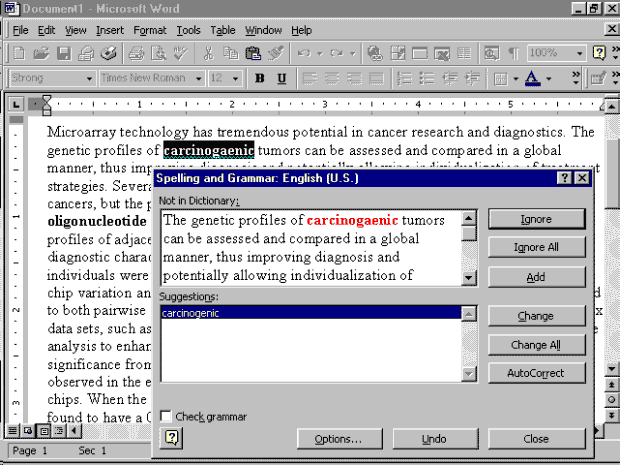Click the Spelling and Grammar checkmark icon

[x=181, y=53]
